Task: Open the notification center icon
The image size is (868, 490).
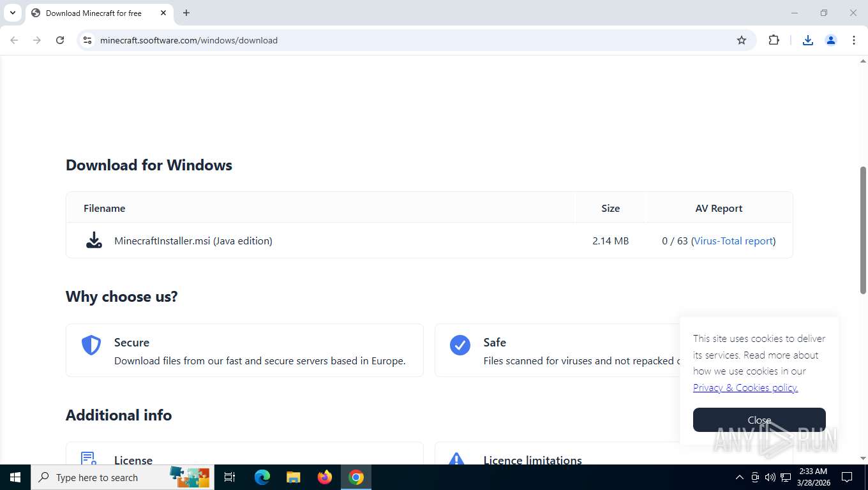Action: [x=847, y=477]
